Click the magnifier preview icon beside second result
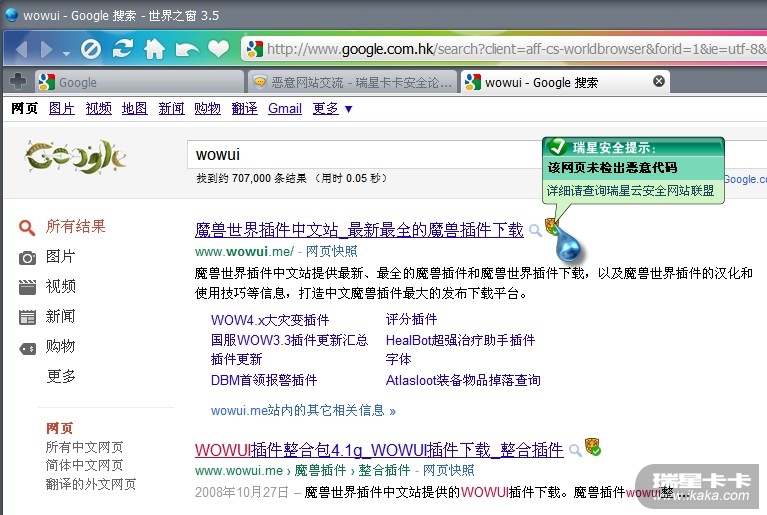767x515 pixels. (575, 450)
